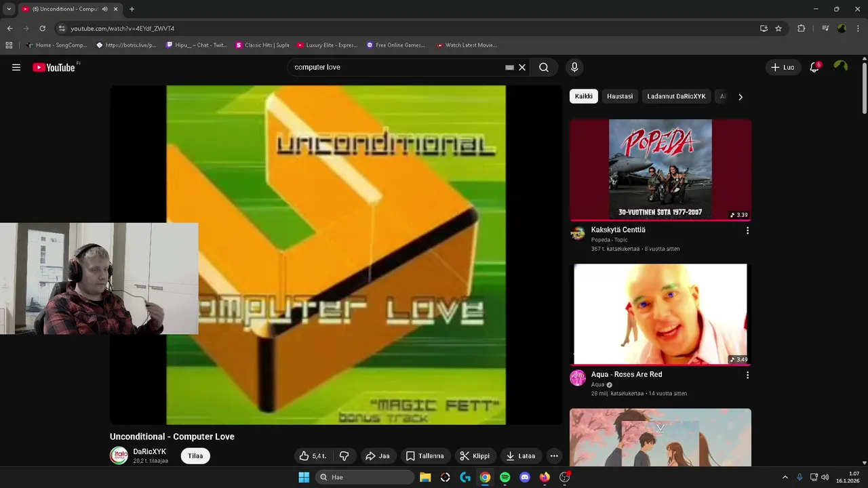The height and width of the screenshot is (488, 868).
Task: Focus the Chrome address bar URL
Action: (122, 28)
